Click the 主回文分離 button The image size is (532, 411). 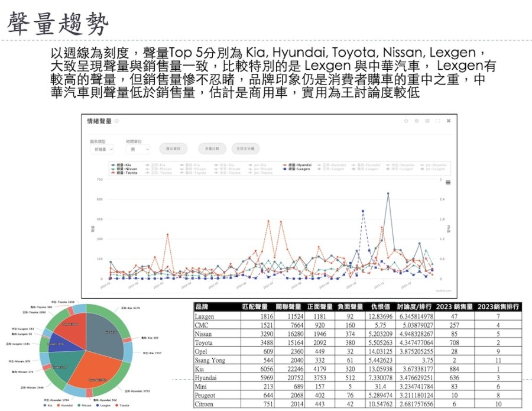(245, 148)
